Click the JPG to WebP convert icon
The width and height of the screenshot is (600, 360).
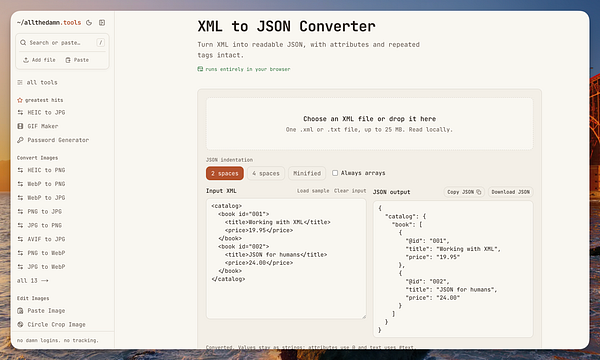pos(20,267)
